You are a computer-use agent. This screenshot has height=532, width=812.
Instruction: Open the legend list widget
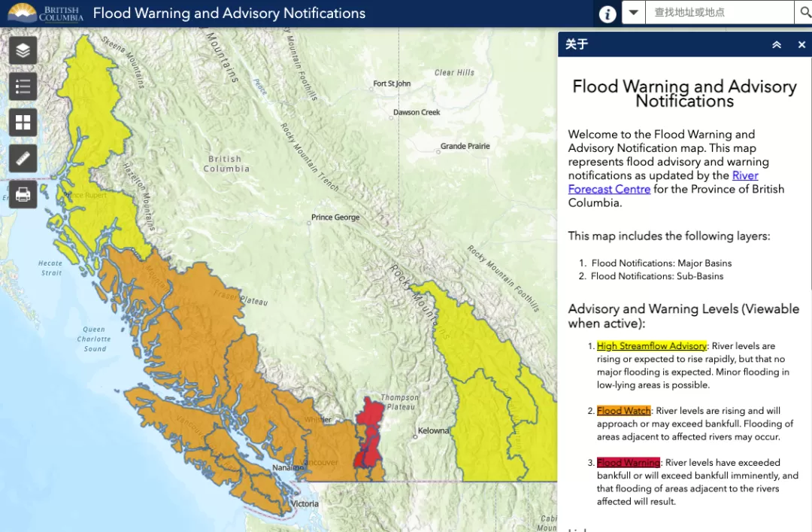pos(23,87)
